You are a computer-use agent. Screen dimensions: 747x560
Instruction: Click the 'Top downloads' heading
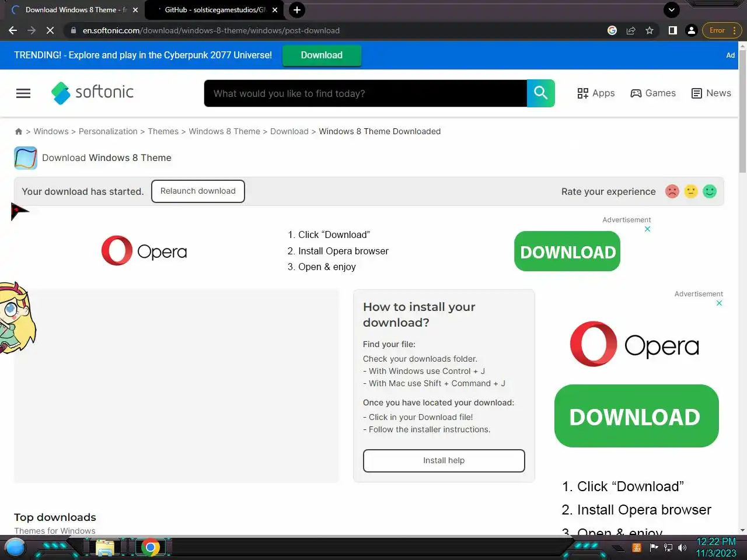click(x=55, y=517)
